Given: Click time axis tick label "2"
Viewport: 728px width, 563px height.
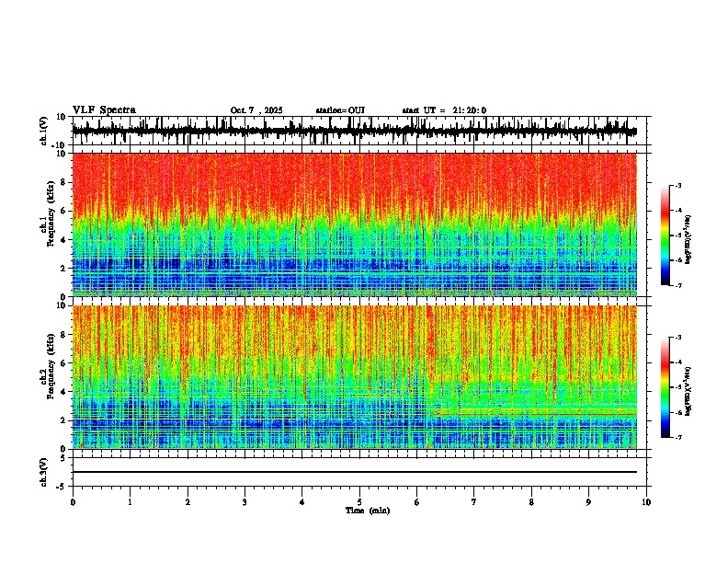Looking at the screenshot, I should (188, 502).
